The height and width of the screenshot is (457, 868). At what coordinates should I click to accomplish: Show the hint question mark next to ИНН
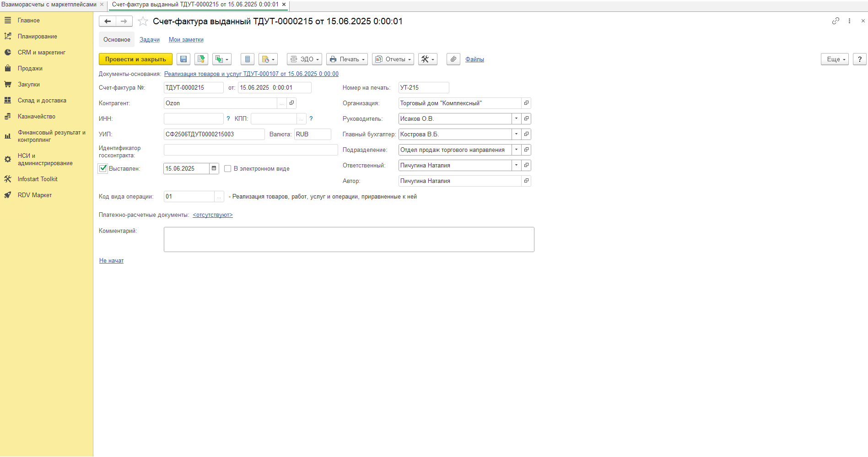pos(228,118)
